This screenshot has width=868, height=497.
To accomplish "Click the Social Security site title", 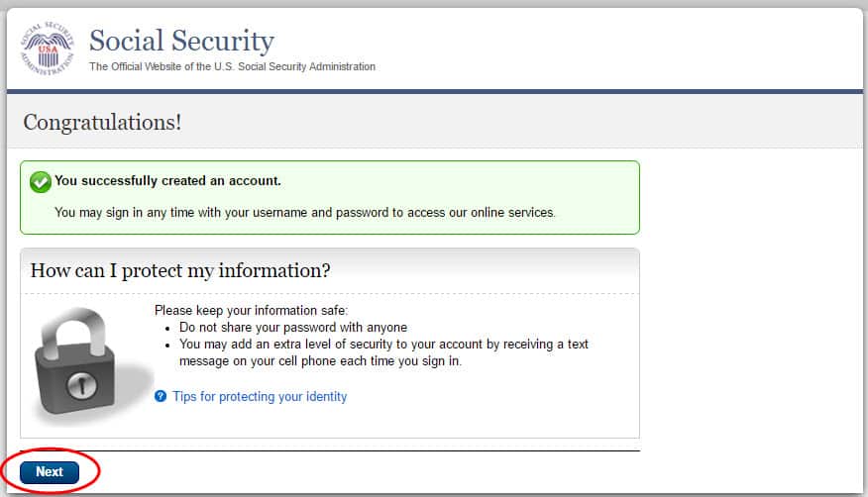I will [181, 42].
